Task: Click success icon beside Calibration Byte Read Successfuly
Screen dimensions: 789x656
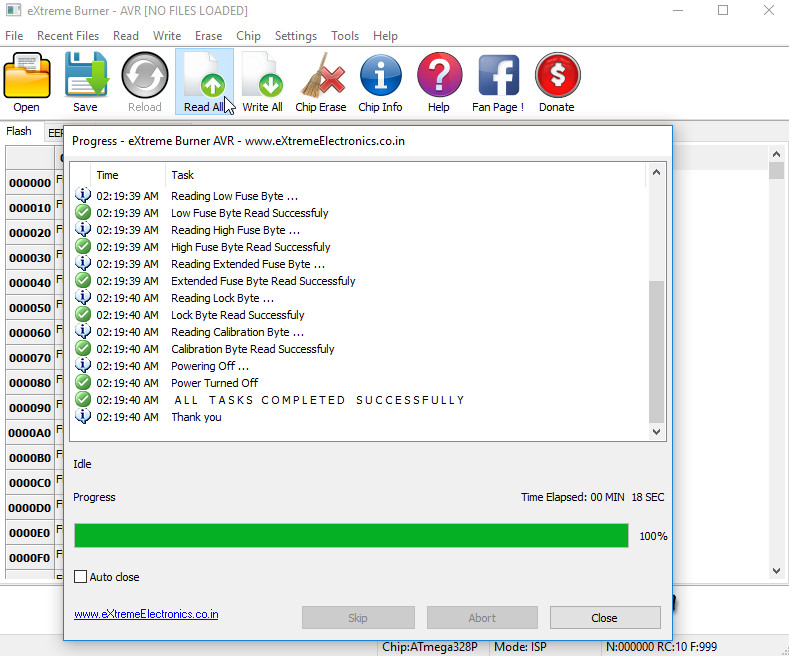Action: coord(83,348)
